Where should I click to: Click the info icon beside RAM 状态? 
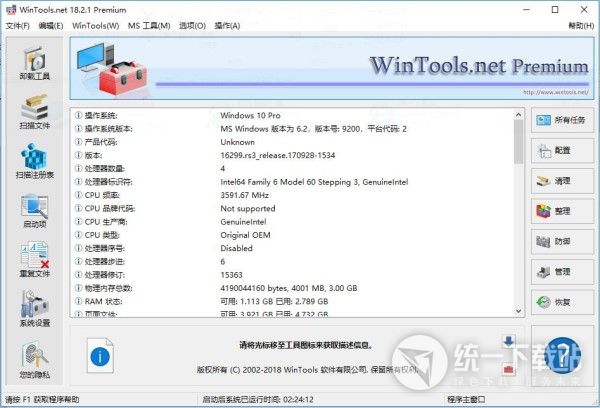(x=78, y=302)
